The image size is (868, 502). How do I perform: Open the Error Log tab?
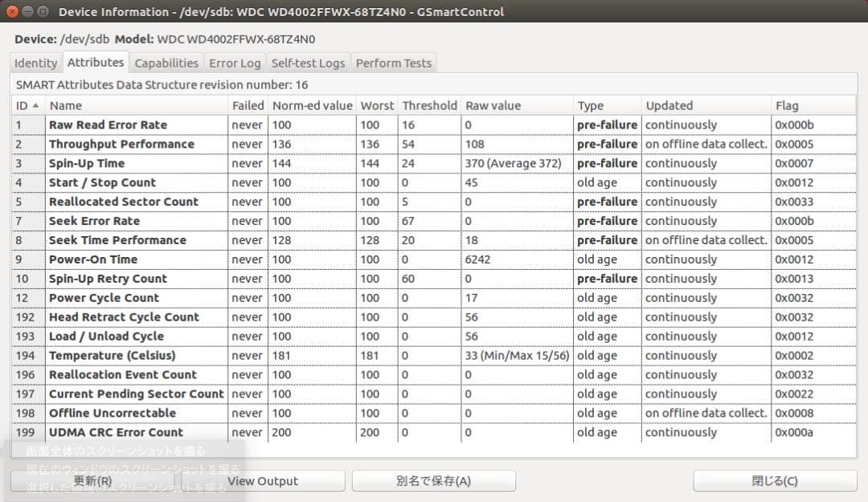point(235,63)
